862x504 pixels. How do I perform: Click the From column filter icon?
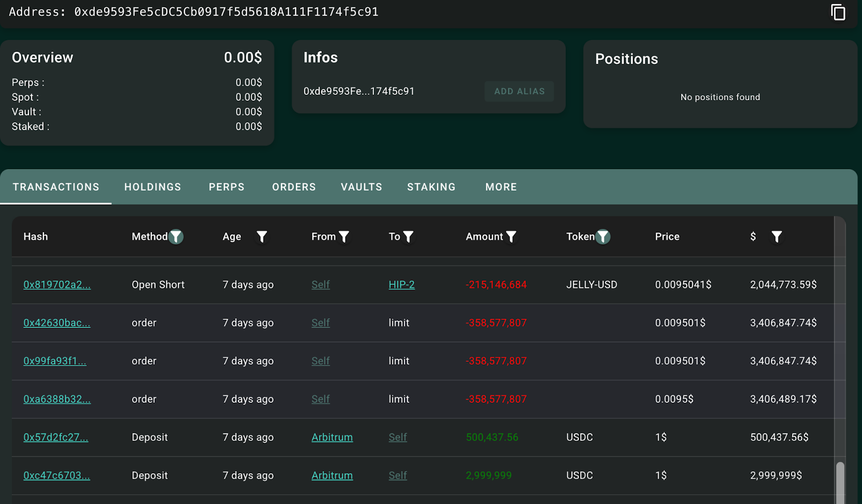(x=344, y=236)
